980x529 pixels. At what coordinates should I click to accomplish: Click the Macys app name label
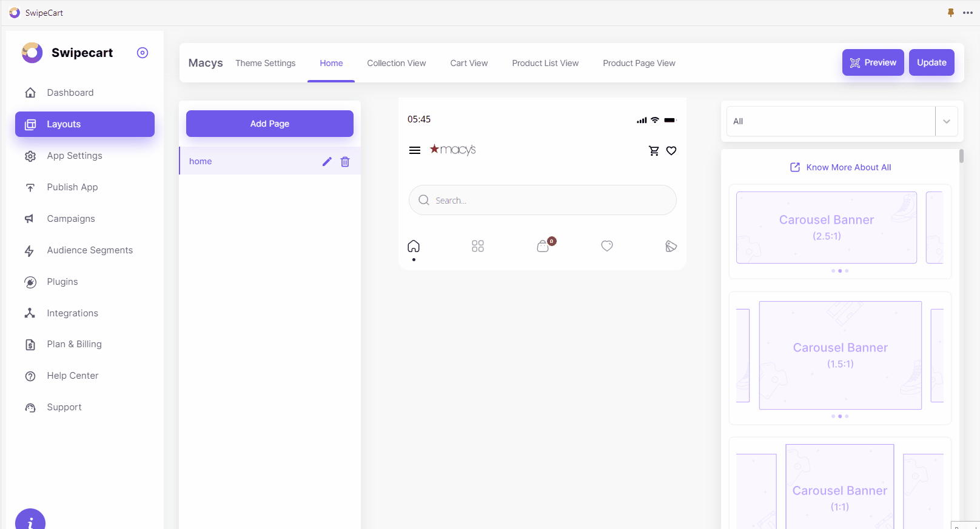(206, 63)
